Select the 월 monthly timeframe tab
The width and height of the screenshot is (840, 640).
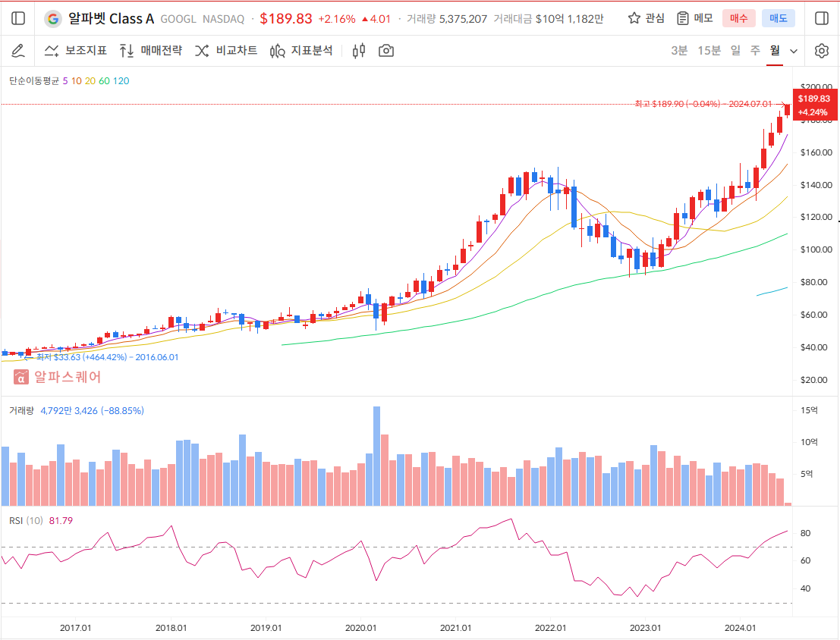[775, 50]
